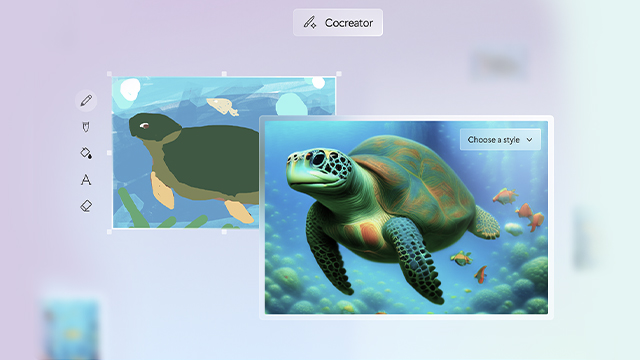Select the Pencil tool
Viewport: 640px width, 360px height.
[86, 100]
